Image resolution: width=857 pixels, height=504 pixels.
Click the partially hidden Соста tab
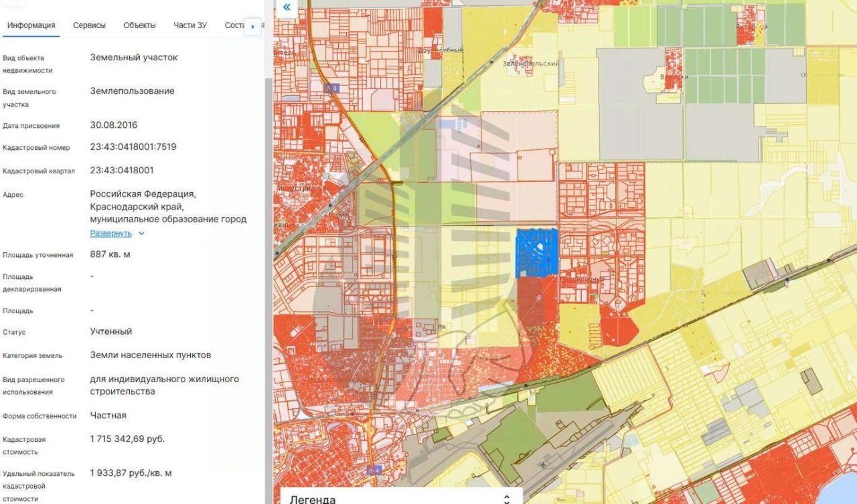pyautogui.click(x=234, y=25)
